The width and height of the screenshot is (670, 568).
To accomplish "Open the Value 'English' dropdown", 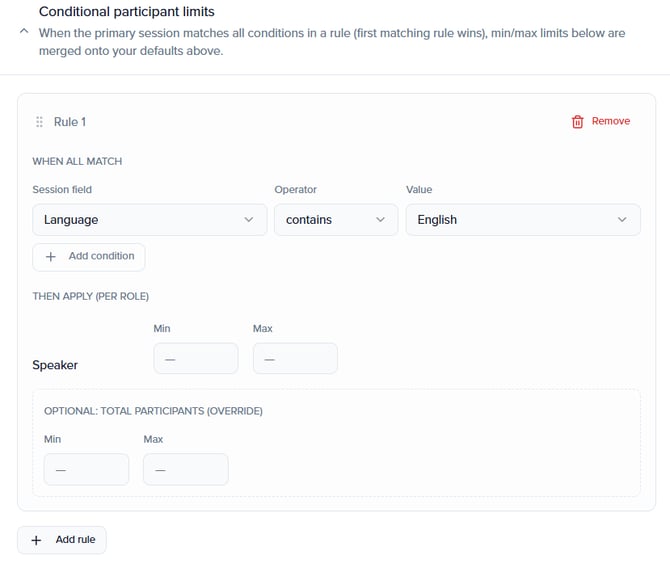I will pos(522,220).
